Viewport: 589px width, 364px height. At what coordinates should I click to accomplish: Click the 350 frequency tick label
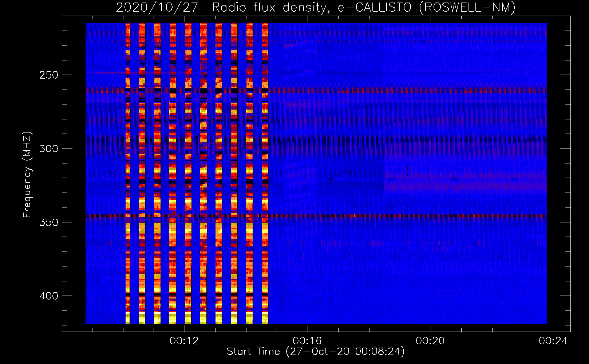[x=49, y=222]
